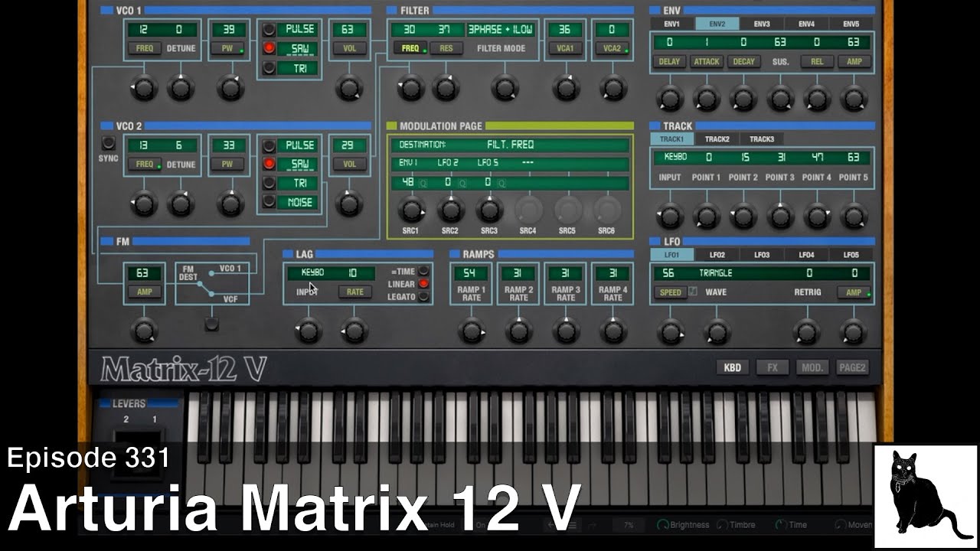Click the SRC1 modulation amount knob

click(x=411, y=209)
